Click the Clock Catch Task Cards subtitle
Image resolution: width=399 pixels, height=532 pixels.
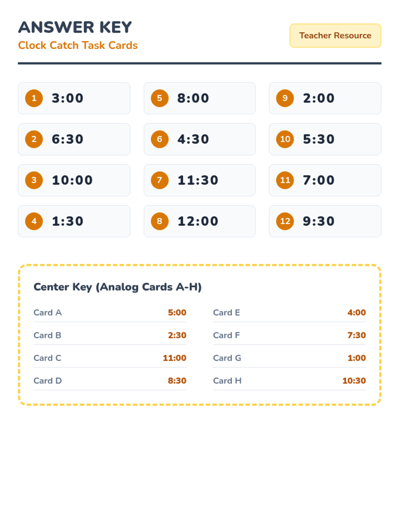(x=78, y=45)
